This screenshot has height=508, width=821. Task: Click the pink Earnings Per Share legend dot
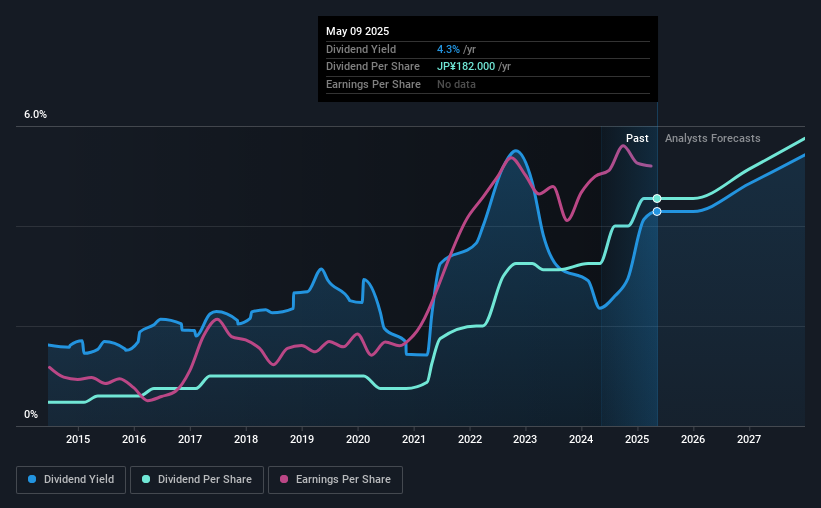(284, 479)
